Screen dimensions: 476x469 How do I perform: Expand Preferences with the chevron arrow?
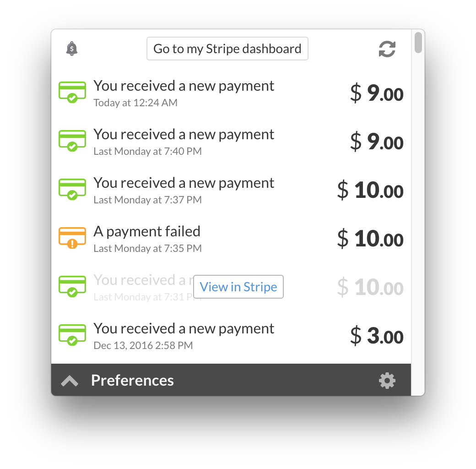click(x=70, y=381)
